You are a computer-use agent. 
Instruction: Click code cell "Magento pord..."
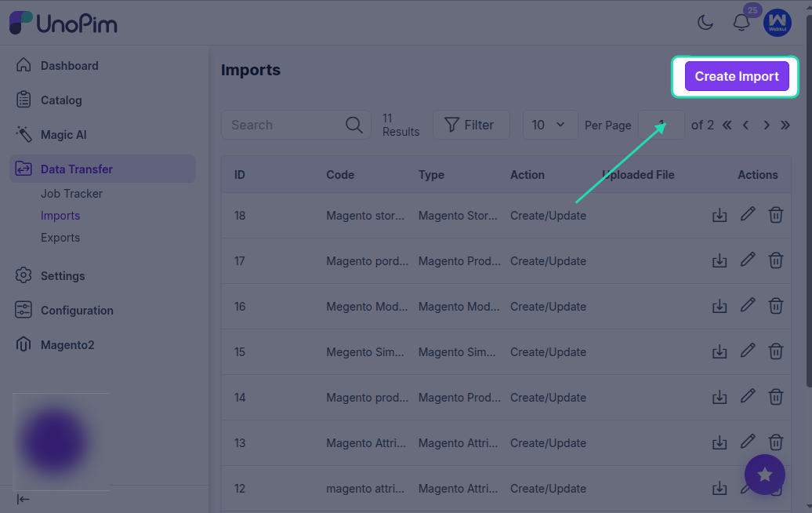(x=367, y=261)
